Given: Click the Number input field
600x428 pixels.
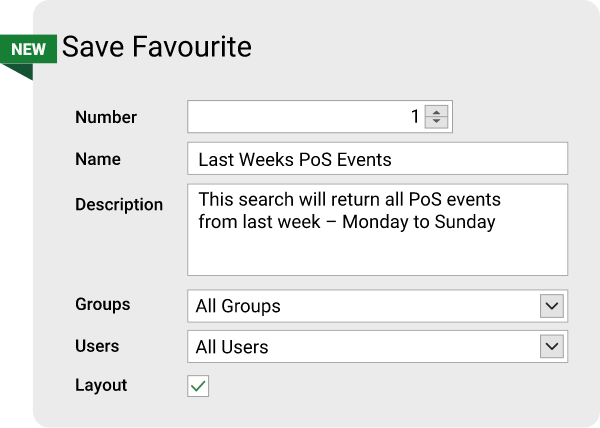Looking at the screenshot, I should [305, 117].
